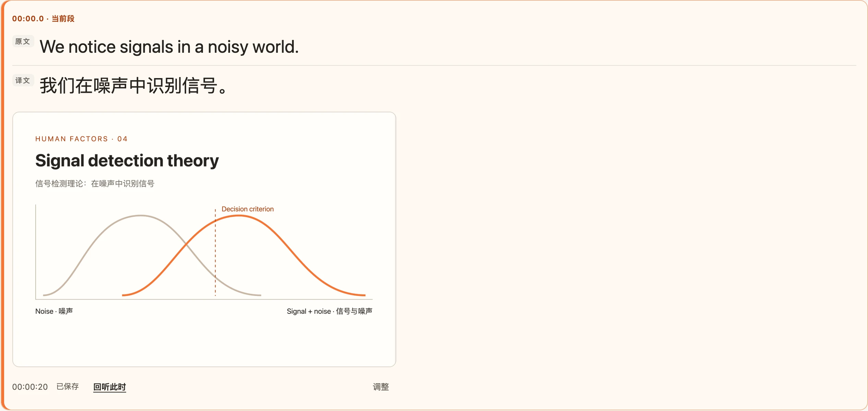Viewport: 868px width, 411px height.
Task: Click the 已保存 saved status text
Action: point(68,387)
